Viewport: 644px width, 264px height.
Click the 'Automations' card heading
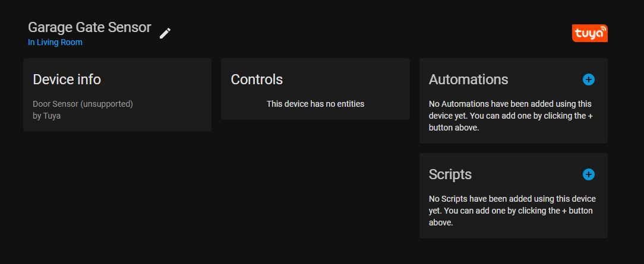point(469,79)
